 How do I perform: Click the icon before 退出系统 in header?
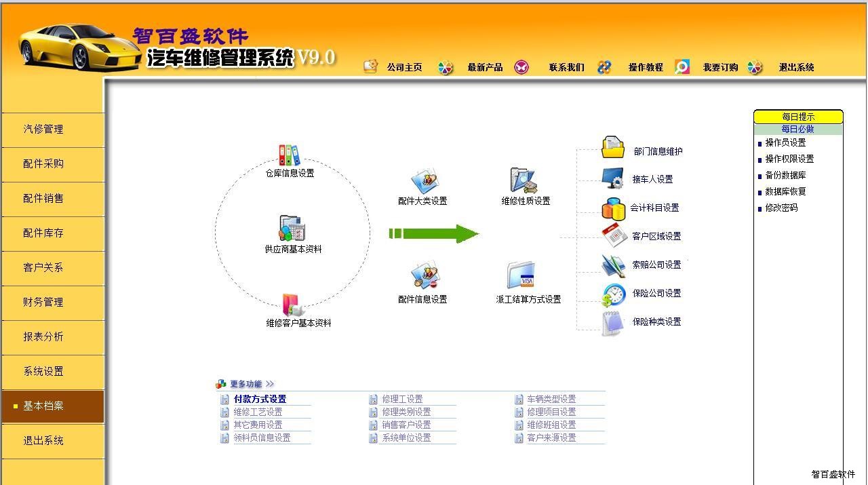click(x=755, y=67)
